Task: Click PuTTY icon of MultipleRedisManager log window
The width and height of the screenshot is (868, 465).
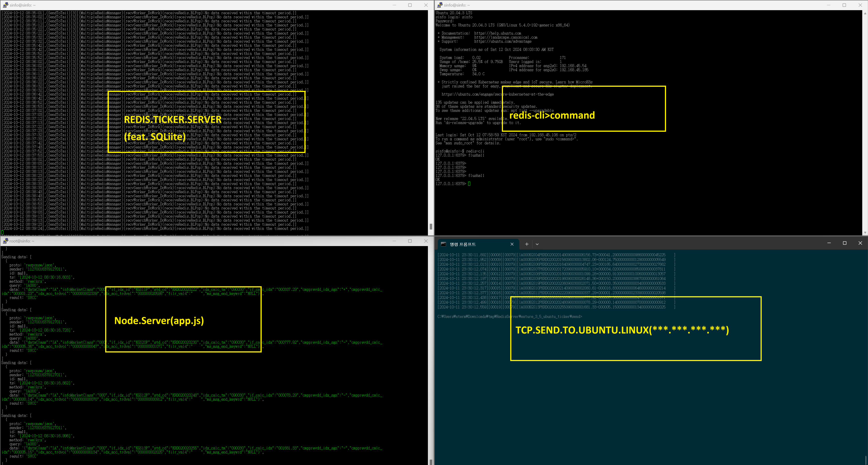Action: [5, 5]
